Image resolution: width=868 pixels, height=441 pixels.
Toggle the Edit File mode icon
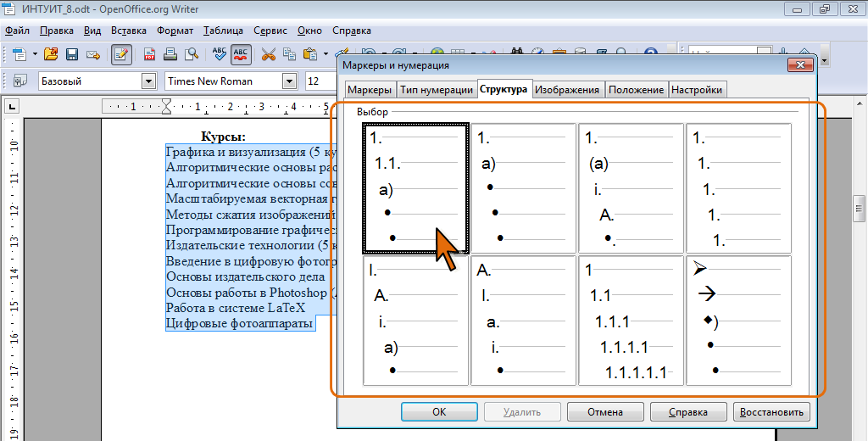click(121, 54)
